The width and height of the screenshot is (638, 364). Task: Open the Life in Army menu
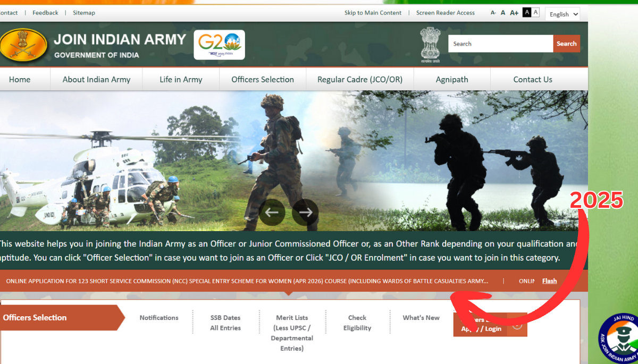(181, 80)
